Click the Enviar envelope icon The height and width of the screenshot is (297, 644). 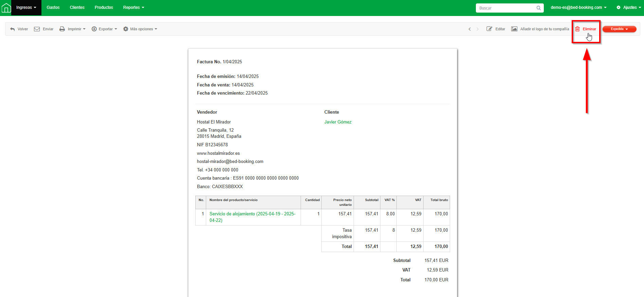click(37, 29)
